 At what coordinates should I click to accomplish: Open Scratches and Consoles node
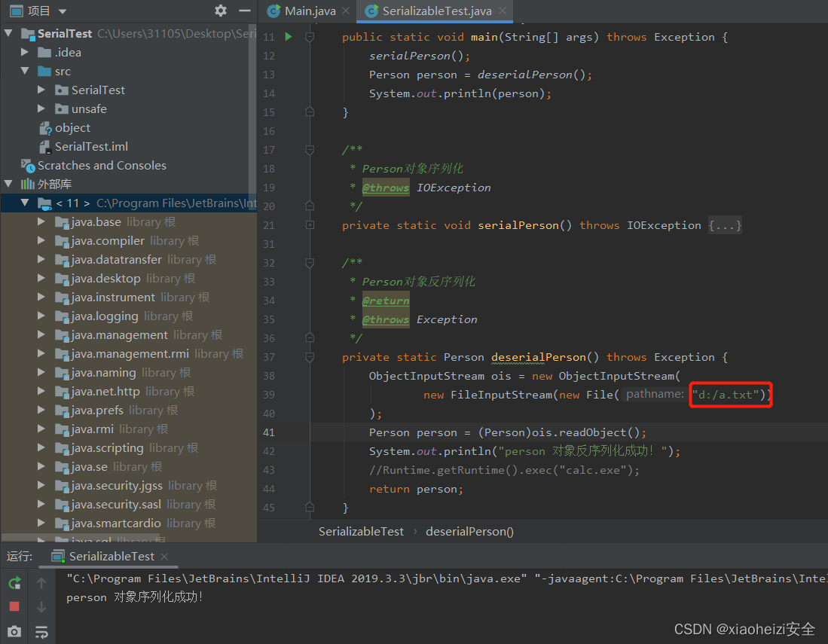click(93, 165)
